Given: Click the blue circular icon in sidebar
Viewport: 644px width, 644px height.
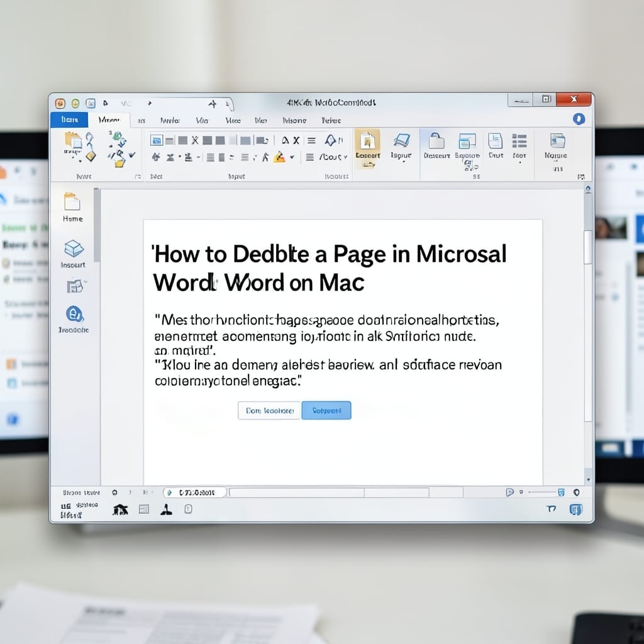Looking at the screenshot, I should pyautogui.click(x=74, y=314).
